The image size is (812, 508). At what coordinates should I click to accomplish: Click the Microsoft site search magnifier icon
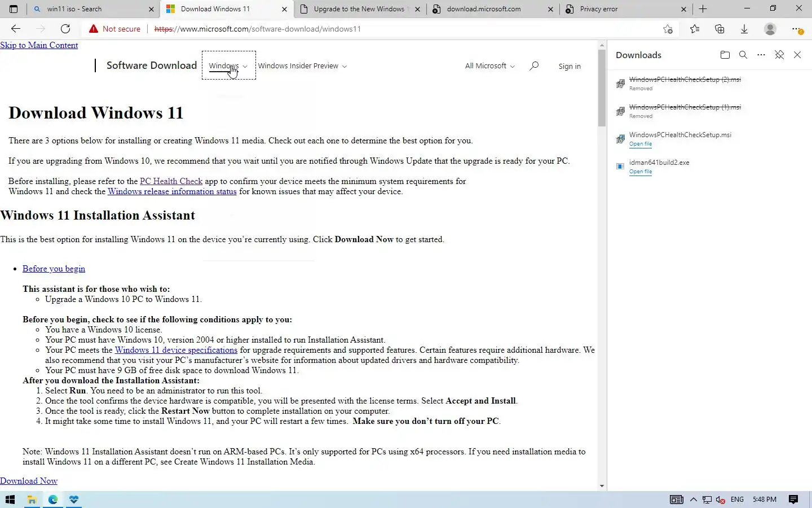(x=534, y=66)
